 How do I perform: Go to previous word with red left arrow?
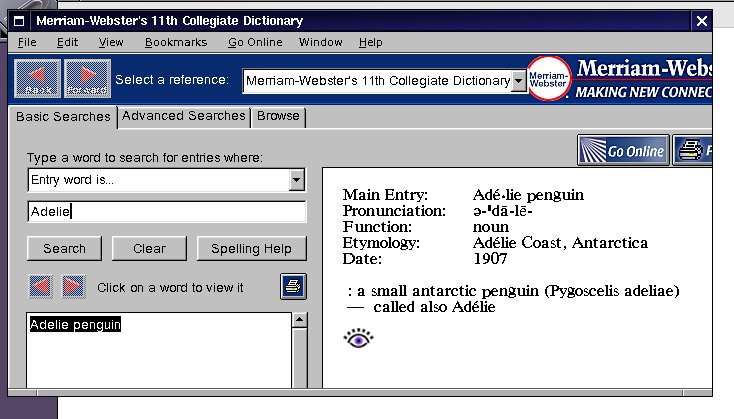(40, 287)
